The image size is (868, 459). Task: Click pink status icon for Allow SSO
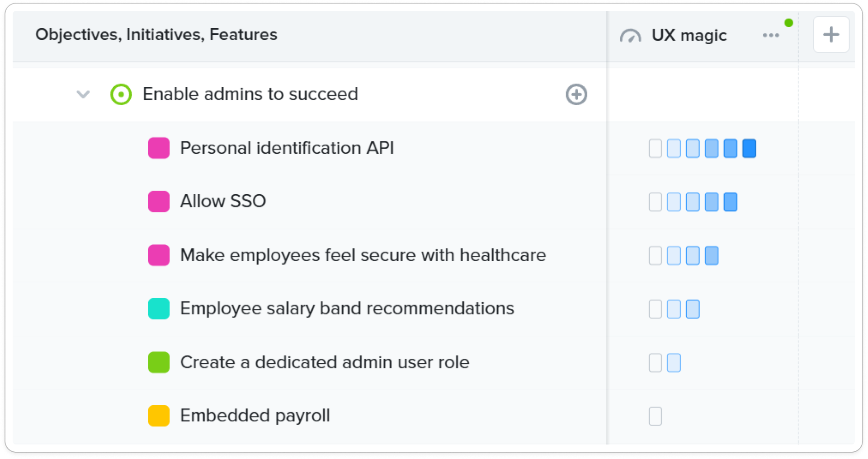coord(159,201)
